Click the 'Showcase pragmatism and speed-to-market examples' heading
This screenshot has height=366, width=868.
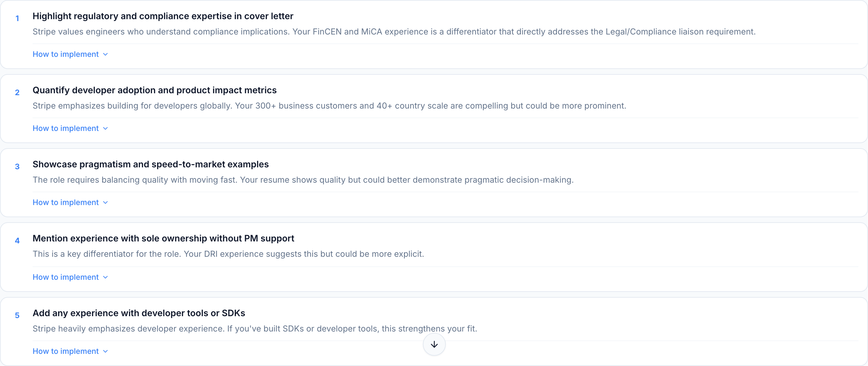click(x=151, y=164)
